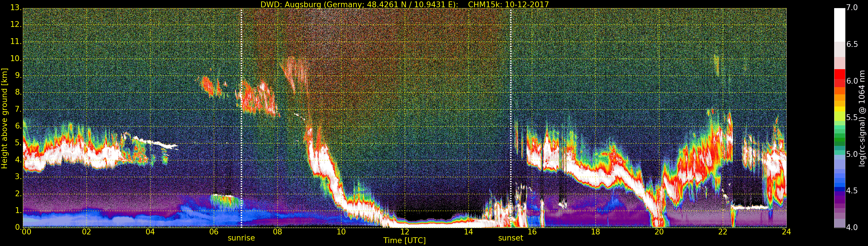
Task: Click the "sunset" label under the time axis
Action: click(510, 238)
